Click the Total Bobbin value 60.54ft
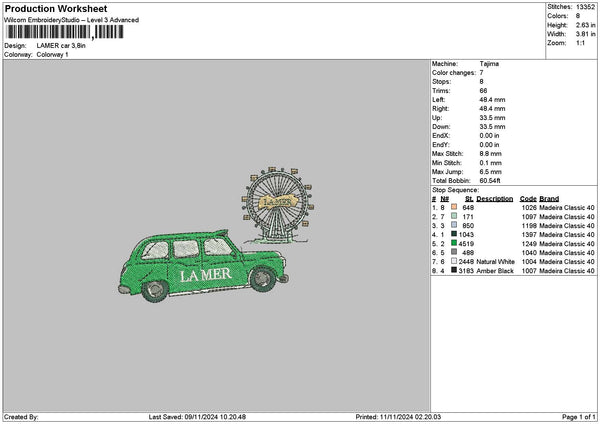The height and width of the screenshot is (424, 600). coord(490,181)
